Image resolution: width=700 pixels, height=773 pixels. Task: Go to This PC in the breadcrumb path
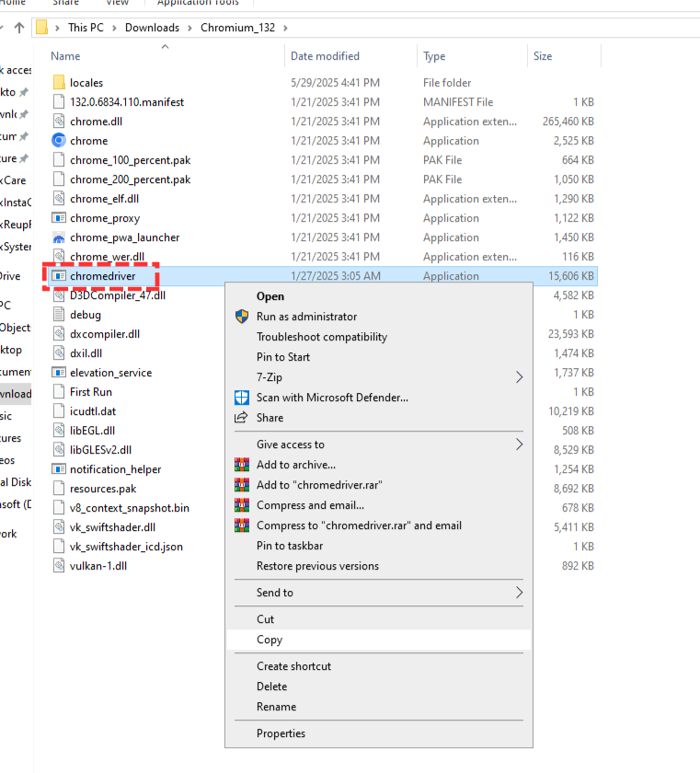pyautogui.click(x=86, y=28)
